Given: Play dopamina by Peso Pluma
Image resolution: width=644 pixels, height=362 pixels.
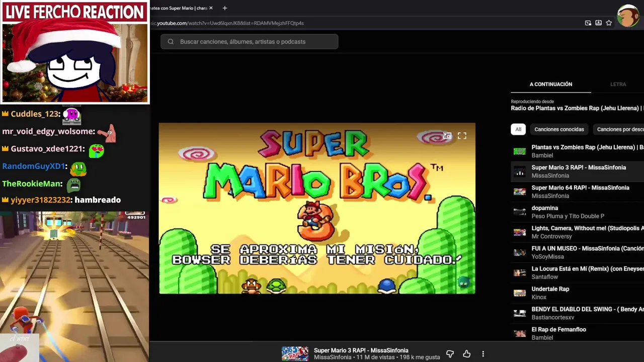Looking at the screenshot, I should coord(578,212).
